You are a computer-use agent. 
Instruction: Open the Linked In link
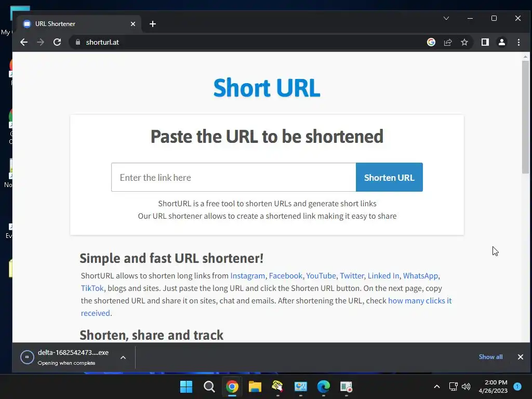pos(383,275)
